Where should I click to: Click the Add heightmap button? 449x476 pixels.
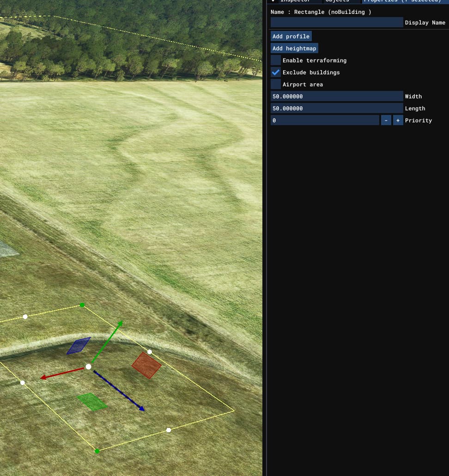(x=294, y=48)
